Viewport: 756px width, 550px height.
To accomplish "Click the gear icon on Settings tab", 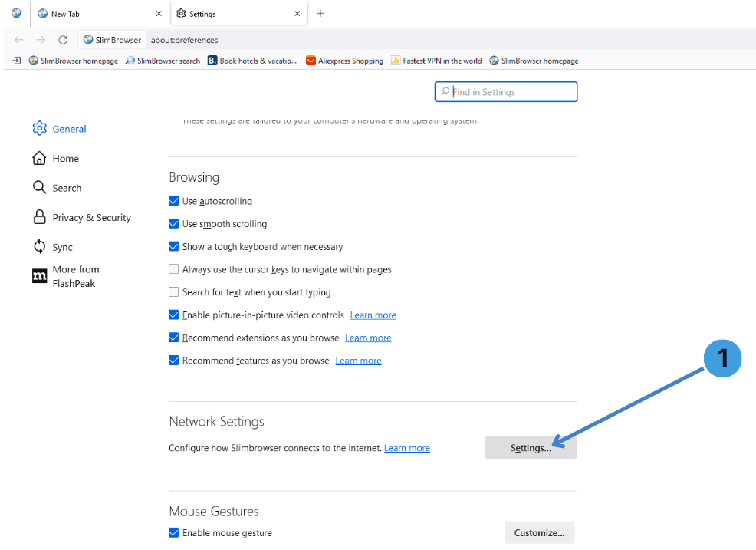I will pyautogui.click(x=181, y=14).
